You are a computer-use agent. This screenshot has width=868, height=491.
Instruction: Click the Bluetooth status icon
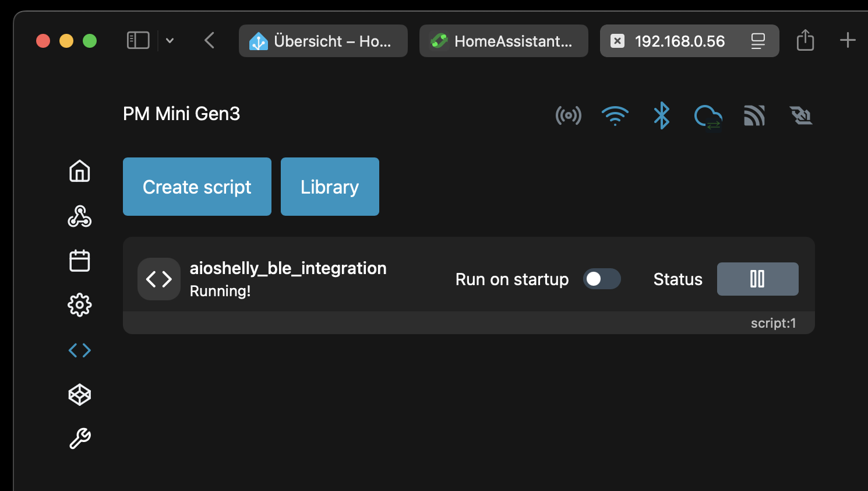(661, 115)
